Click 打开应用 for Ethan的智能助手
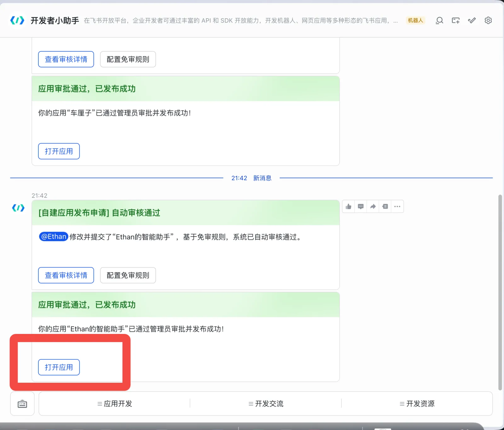This screenshot has height=430, width=504. pyautogui.click(x=59, y=367)
